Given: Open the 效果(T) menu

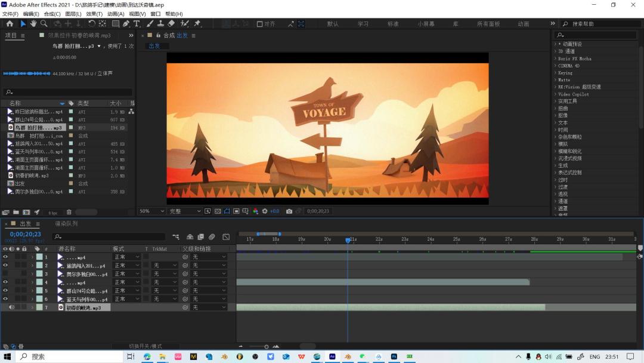Looking at the screenshot, I should (94, 14).
